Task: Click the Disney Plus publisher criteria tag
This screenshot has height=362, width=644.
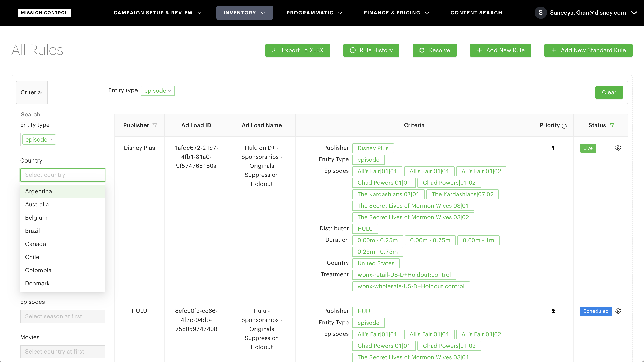Action: pyautogui.click(x=373, y=148)
